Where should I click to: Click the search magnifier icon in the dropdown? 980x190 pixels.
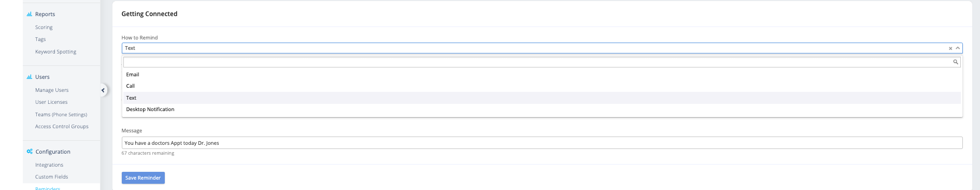956,62
